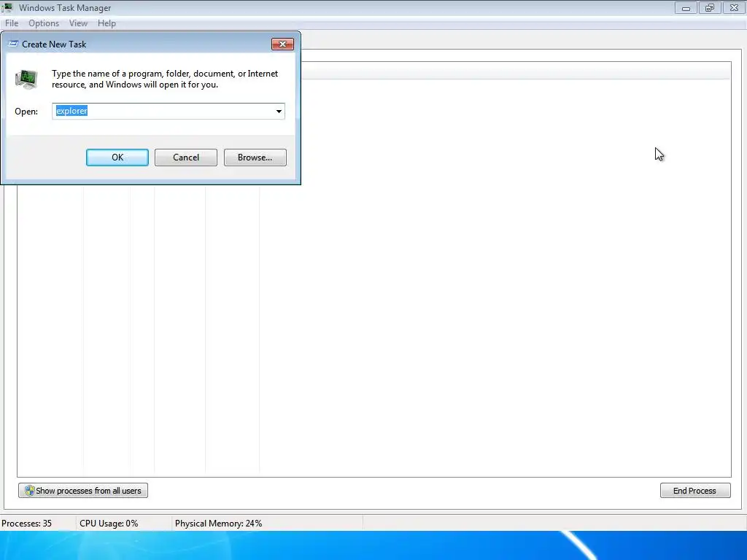747x560 pixels.
Task: Click the 'Create New Task' title text
Action: 54,44
